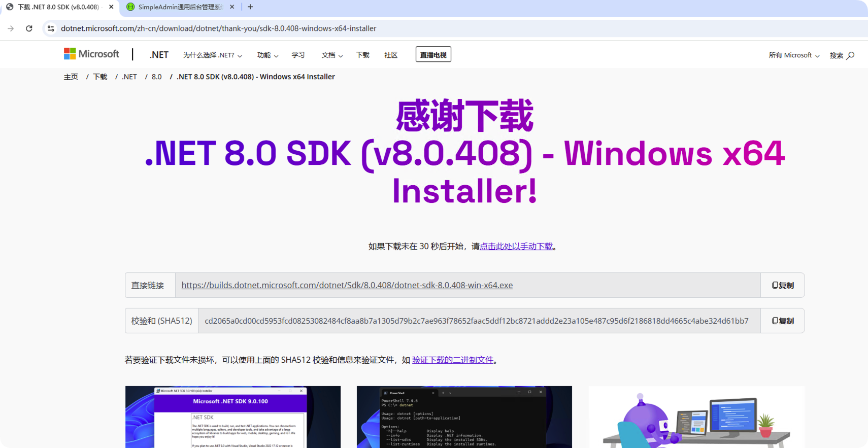Close the SimpleAdmin tab

tap(232, 7)
